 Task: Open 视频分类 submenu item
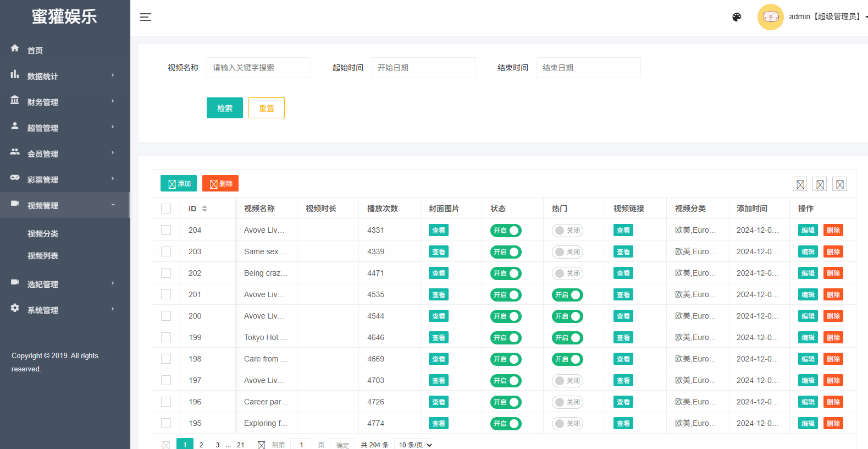pos(43,234)
